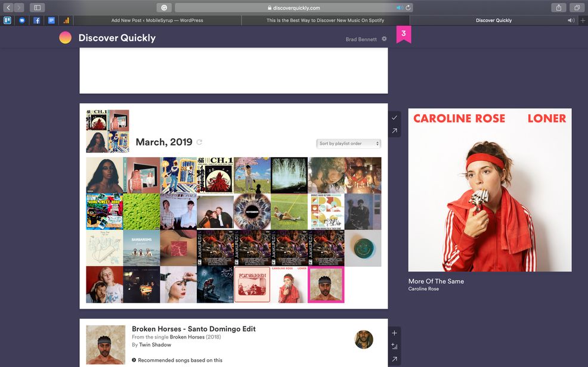Mute the Discover Quickly tab speaker icon
The width and height of the screenshot is (588, 367).
(571, 20)
